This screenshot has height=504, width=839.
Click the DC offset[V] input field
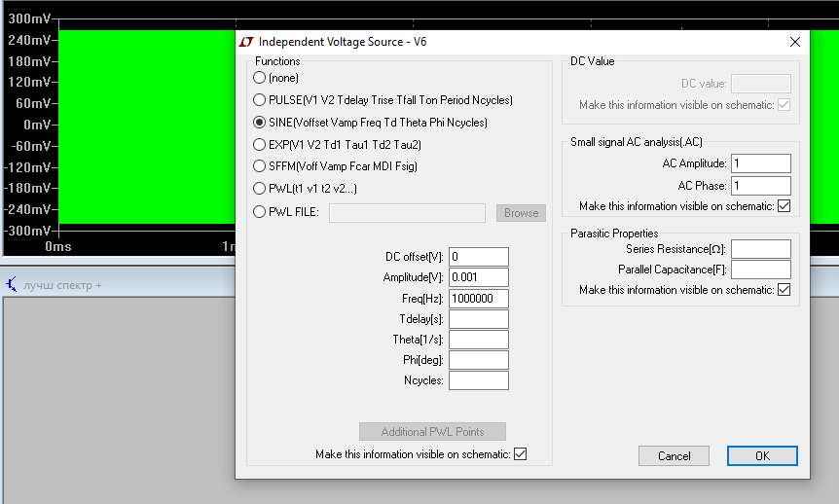click(478, 257)
